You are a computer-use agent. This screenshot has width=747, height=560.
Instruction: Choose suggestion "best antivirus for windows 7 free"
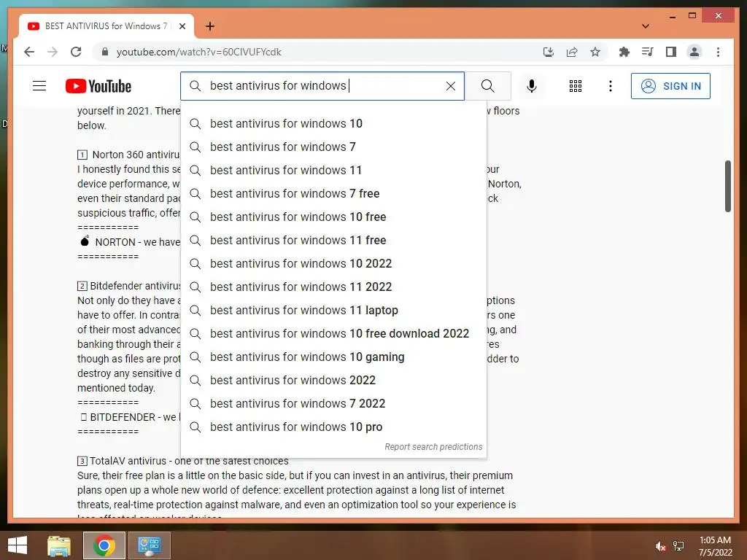point(333,194)
